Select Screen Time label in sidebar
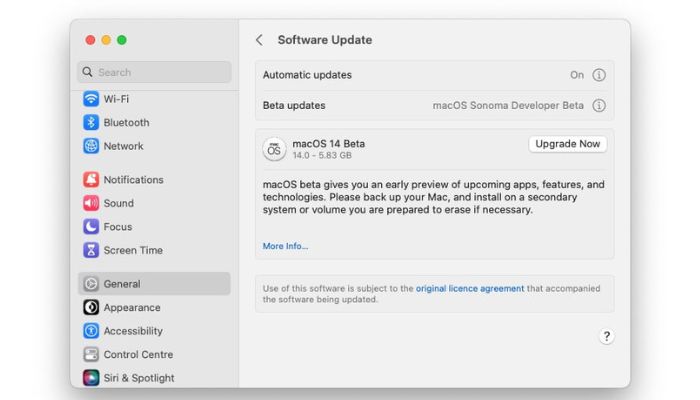 tap(133, 250)
